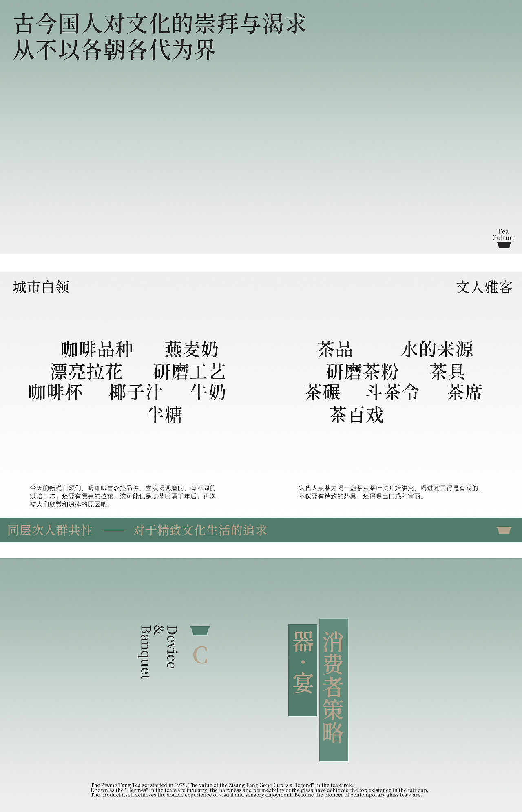522x812 pixels.
Task: Click the word '咖啡品种'
Action: click(x=97, y=350)
